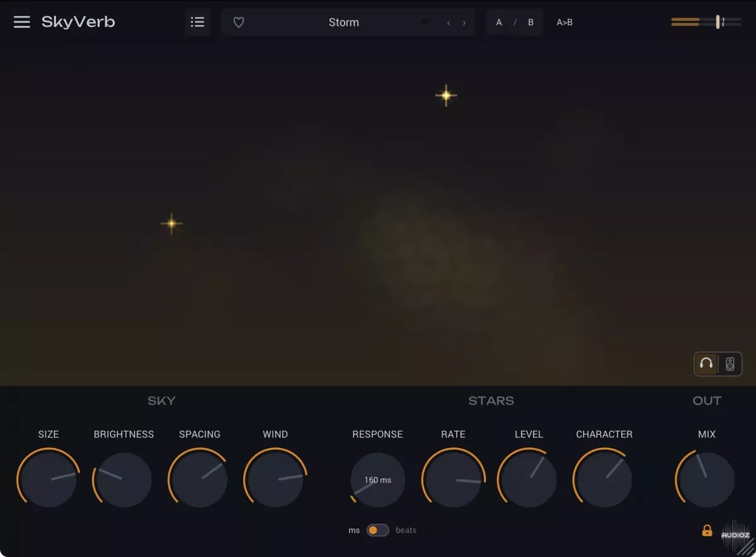
Task: Click the WIND knob
Action: (x=275, y=479)
